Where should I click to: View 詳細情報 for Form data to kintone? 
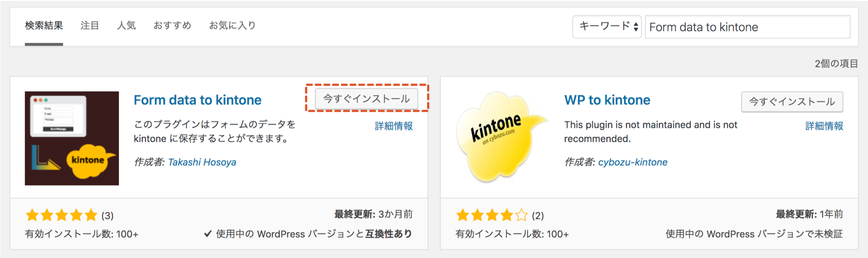(393, 126)
